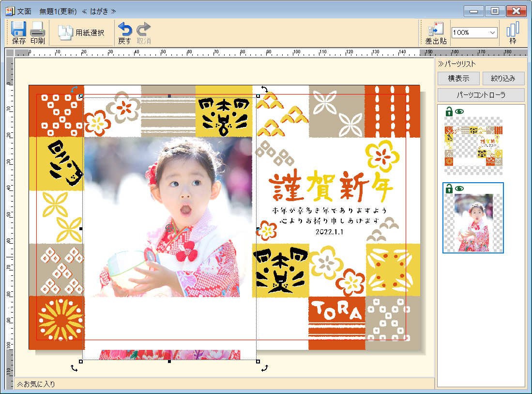532x394 pixels.
Task: Toggle lock on the pattern frame layer
Action: tap(449, 111)
